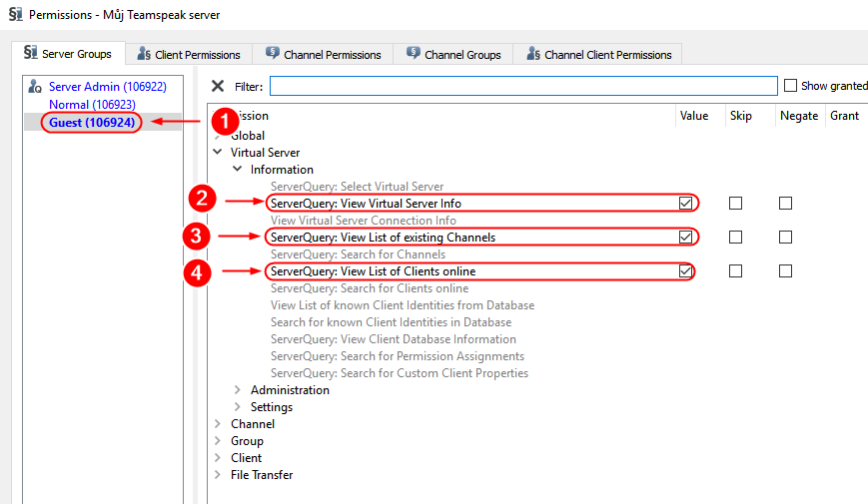Check Skip for View List of Clients online
Viewport: 868px width, 504px height.
(x=735, y=271)
